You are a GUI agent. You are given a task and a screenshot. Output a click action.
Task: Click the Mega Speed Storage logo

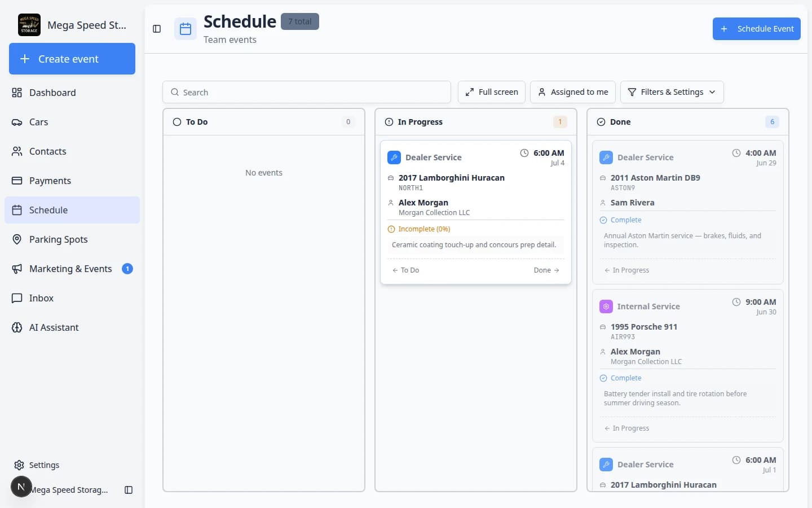click(x=29, y=25)
